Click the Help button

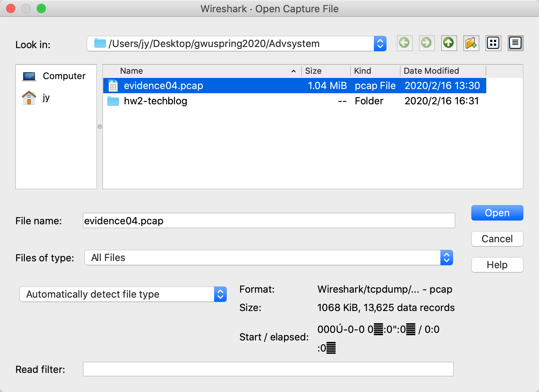[x=497, y=265]
